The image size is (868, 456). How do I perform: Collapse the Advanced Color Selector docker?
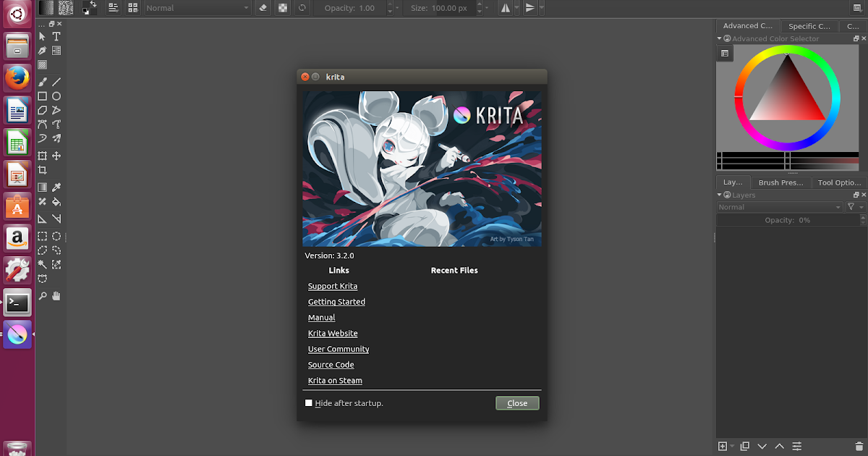tap(720, 39)
